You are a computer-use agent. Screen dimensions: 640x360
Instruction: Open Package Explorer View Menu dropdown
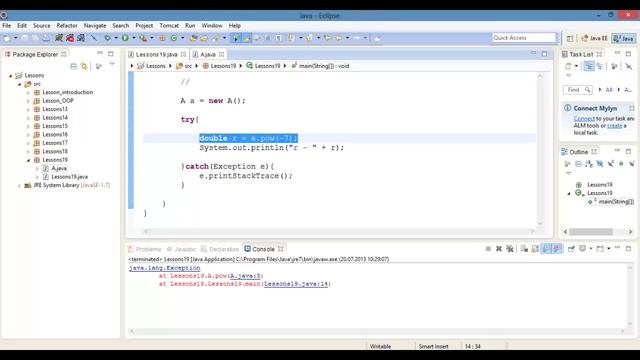(x=112, y=65)
